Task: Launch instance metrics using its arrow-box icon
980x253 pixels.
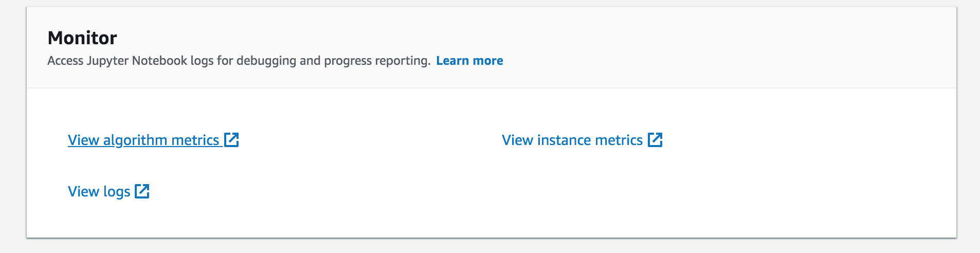Action: pyautogui.click(x=655, y=139)
